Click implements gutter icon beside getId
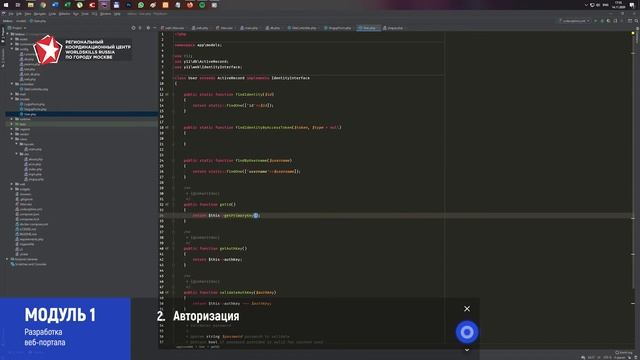Screen dimensions: 640x360 coord(167,204)
